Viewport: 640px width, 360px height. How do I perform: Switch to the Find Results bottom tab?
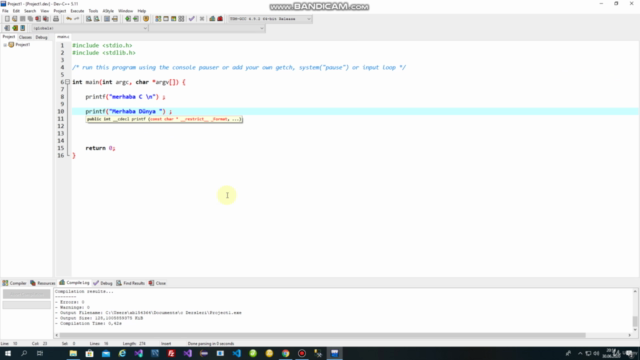click(130, 283)
